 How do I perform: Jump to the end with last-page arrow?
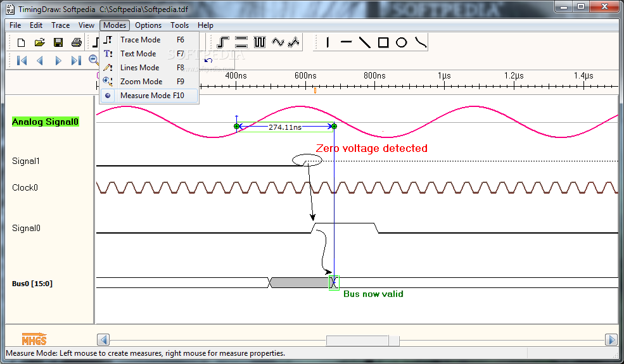(x=76, y=61)
